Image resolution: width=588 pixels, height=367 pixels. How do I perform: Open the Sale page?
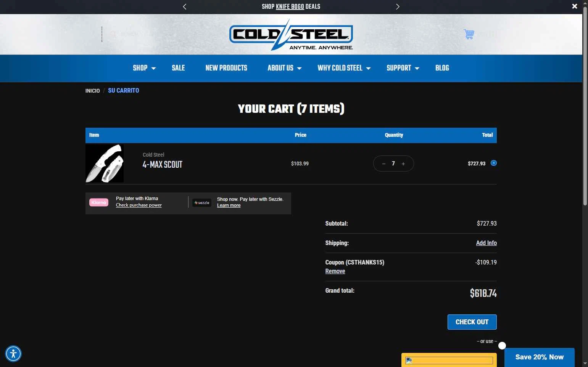pos(178,68)
